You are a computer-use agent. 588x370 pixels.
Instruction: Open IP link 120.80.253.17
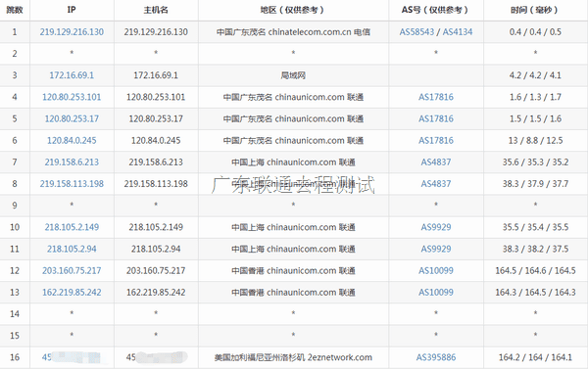tap(72, 118)
